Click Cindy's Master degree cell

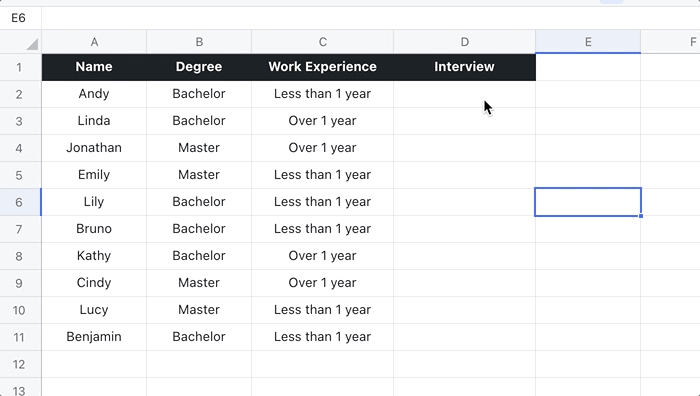(x=199, y=283)
